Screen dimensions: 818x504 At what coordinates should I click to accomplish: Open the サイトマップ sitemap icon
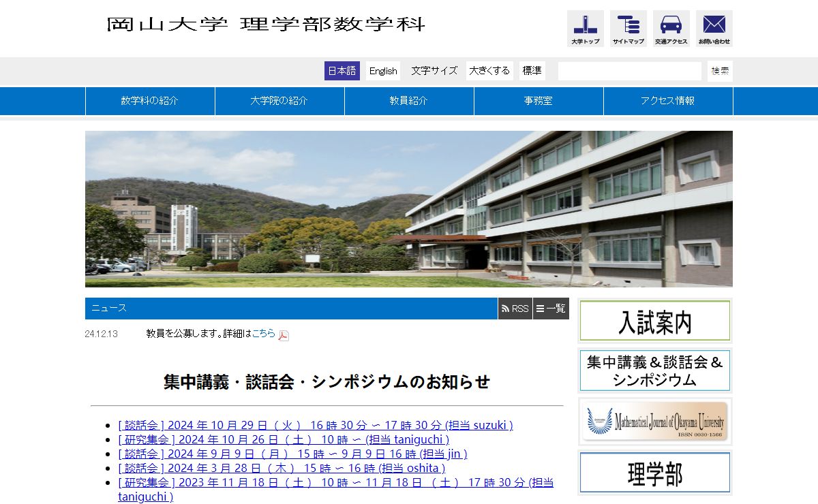click(628, 29)
